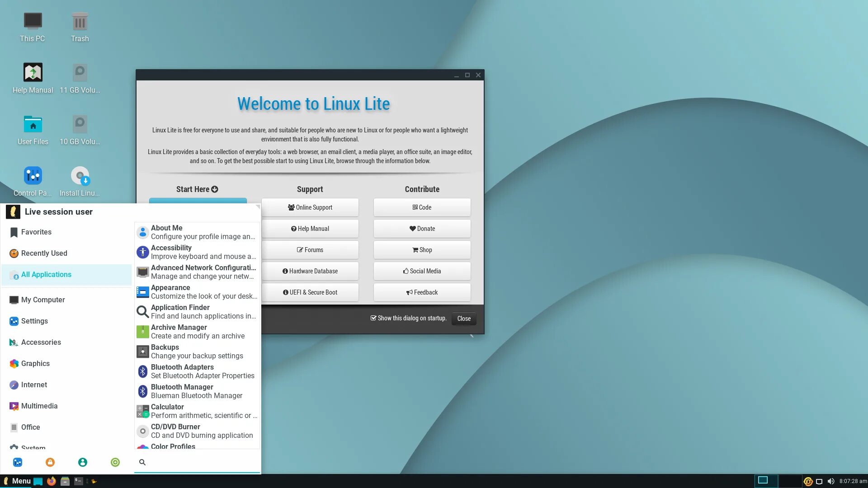Select Donate under Contribute section

(422, 228)
